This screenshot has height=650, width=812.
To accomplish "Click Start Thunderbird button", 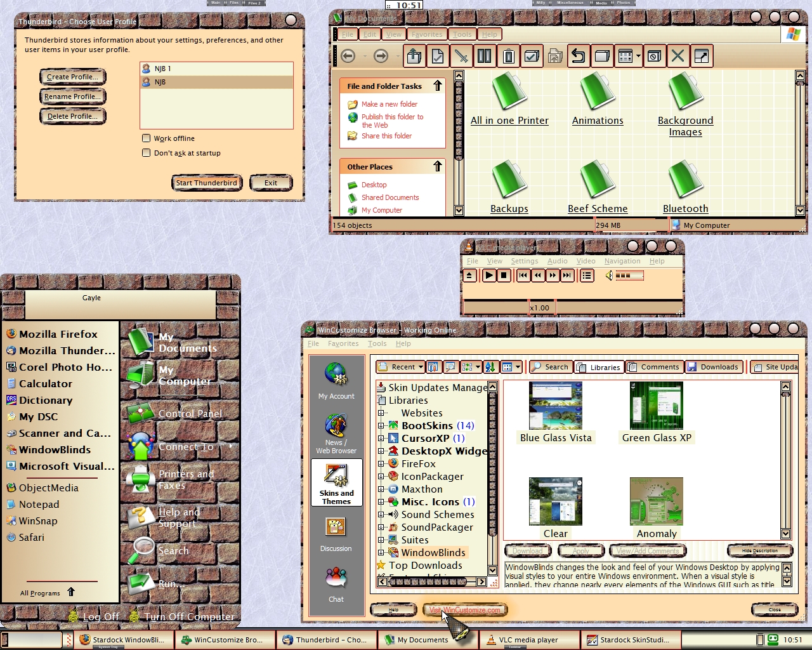I will click(207, 183).
